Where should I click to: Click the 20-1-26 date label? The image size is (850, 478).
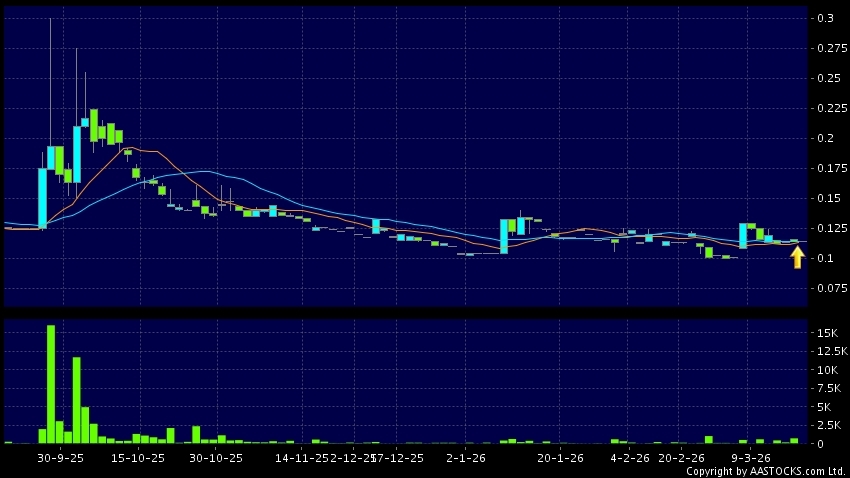coord(560,457)
